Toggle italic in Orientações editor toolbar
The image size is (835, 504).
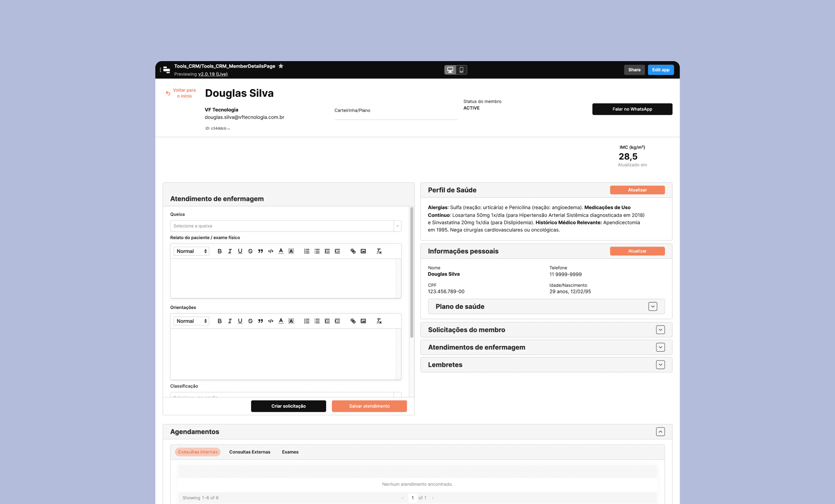coord(230,321)
